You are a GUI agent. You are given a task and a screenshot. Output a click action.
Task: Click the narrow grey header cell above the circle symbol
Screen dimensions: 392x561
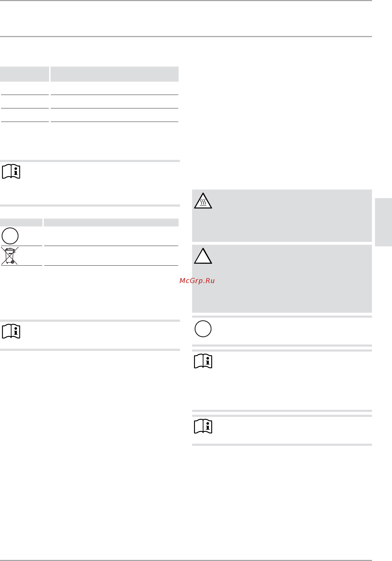coord(21,222)
